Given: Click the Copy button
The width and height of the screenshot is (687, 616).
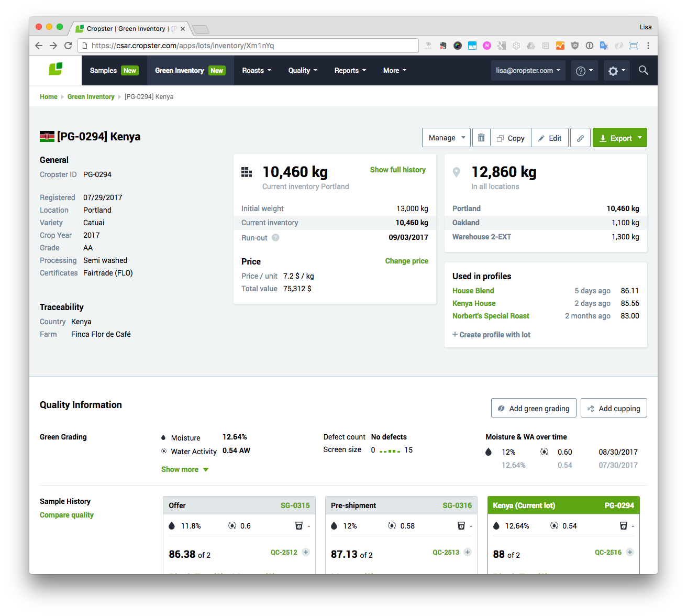Looking at the screenshot, I should coord(511,138).
